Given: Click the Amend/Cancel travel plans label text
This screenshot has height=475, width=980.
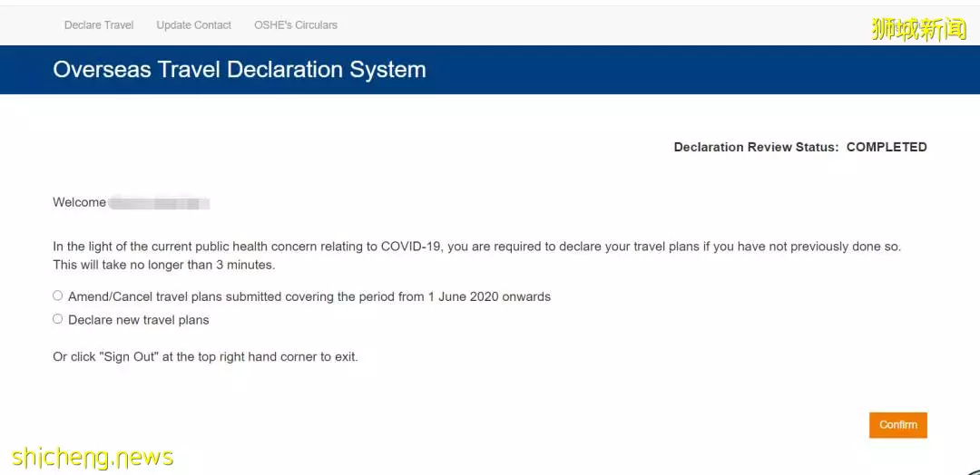Looking at the screenshot, I should (309, 296).
